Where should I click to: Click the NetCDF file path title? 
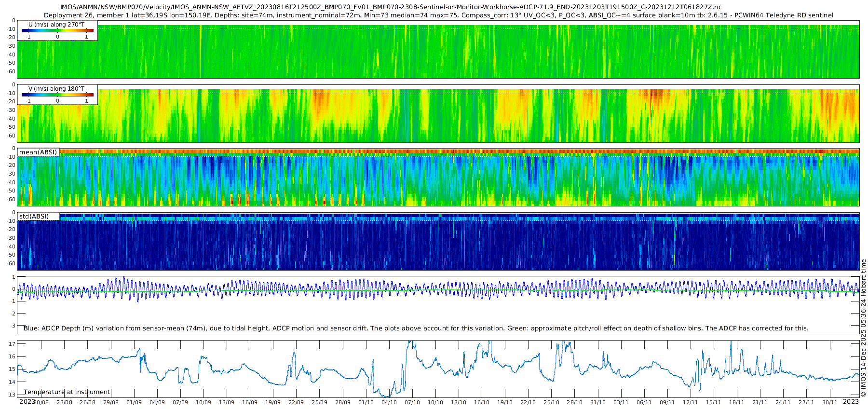[391, 7]
